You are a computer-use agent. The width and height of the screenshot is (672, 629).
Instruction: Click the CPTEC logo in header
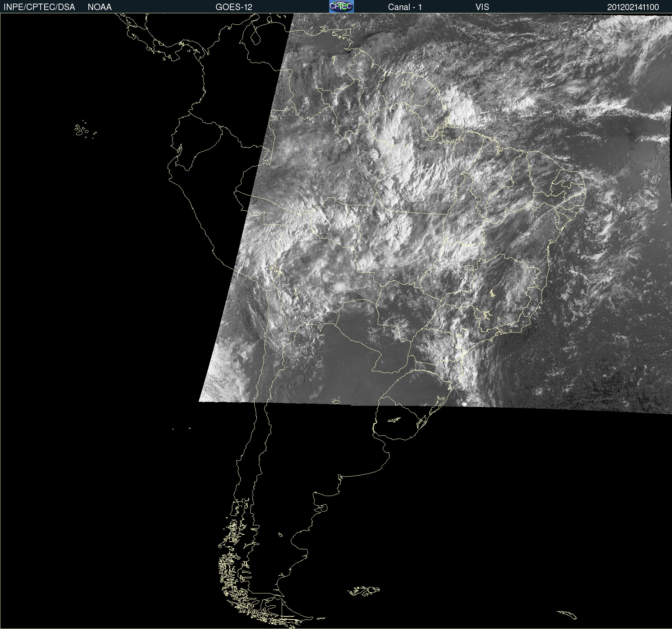341,6
